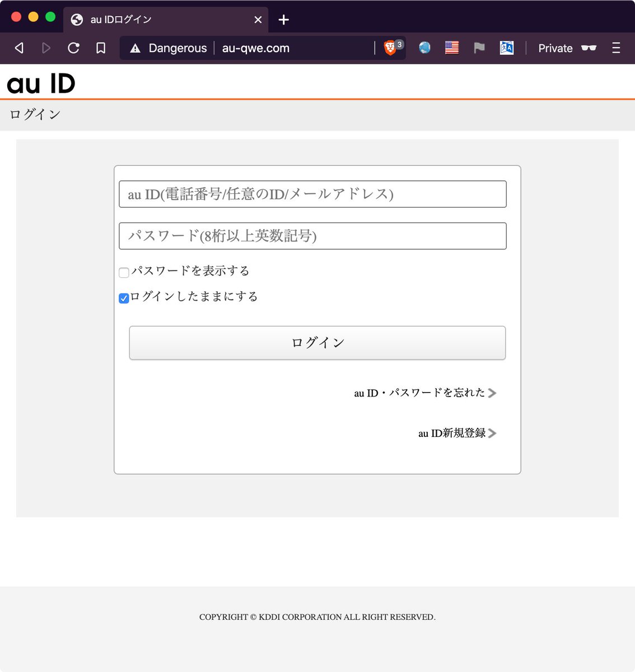Viewport: 635px width, 672px height.
Task: Select the au IDログイン tab
Action: click(x=166, y=20)
